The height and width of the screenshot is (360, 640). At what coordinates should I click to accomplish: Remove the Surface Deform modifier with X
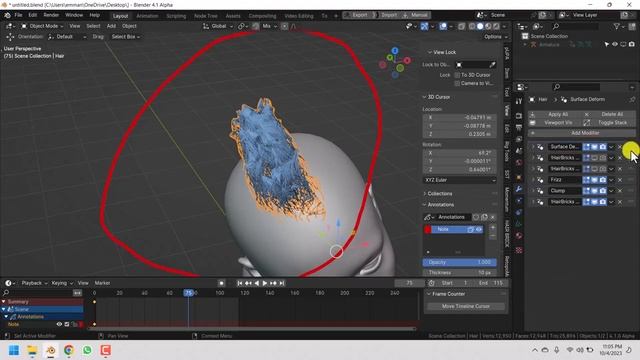pyautogui.click(x=620, y=147)
